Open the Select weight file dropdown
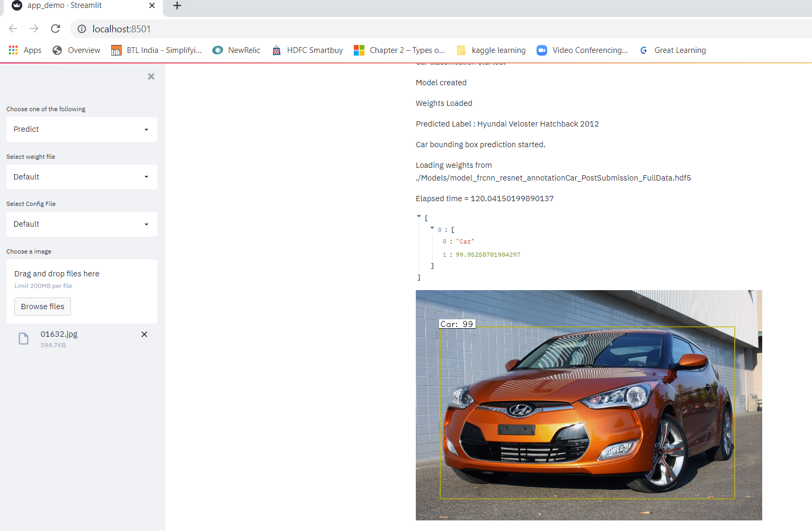 [x=81, y=176]
